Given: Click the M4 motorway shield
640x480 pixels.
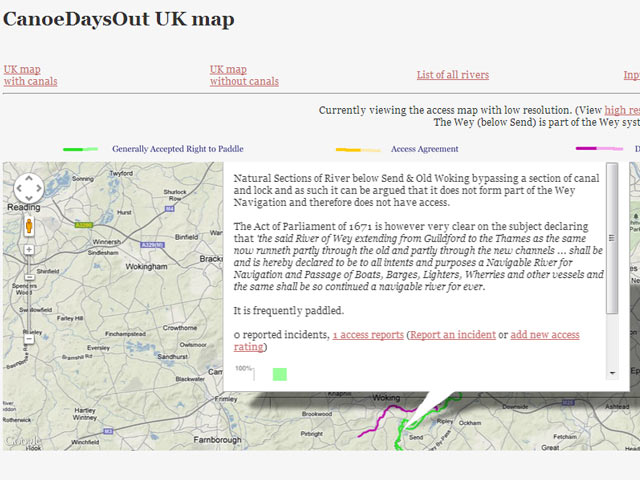Looking at the screenshot, I should [169, 209].
